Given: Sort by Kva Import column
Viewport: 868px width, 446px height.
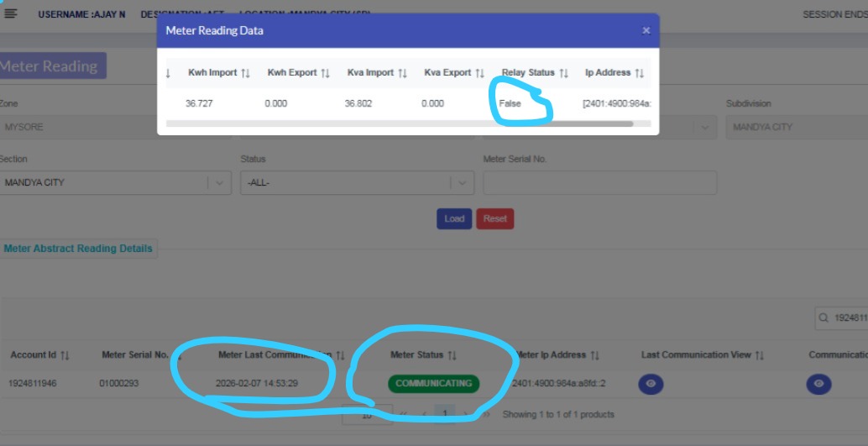Looking at the screenshot, I should click(377, 72).
